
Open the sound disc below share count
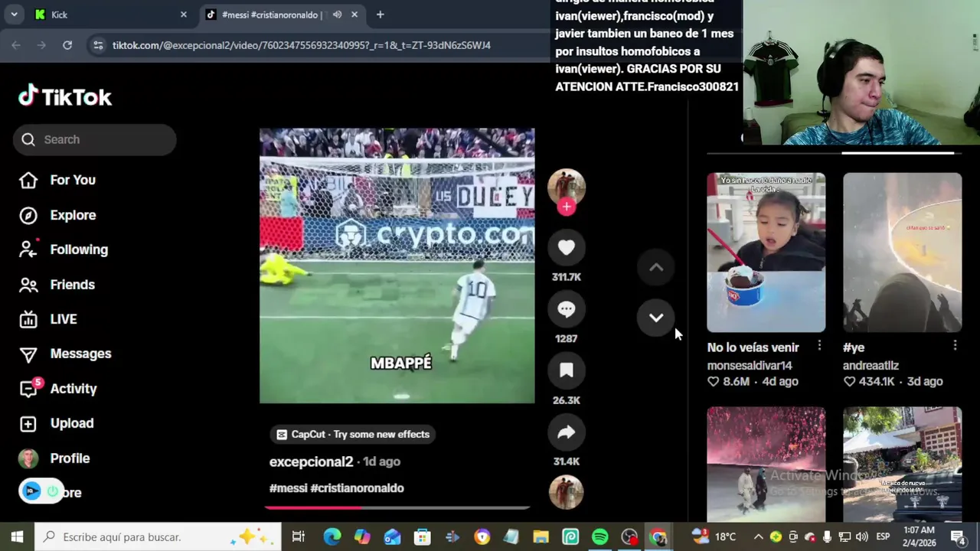pos(567,492)
